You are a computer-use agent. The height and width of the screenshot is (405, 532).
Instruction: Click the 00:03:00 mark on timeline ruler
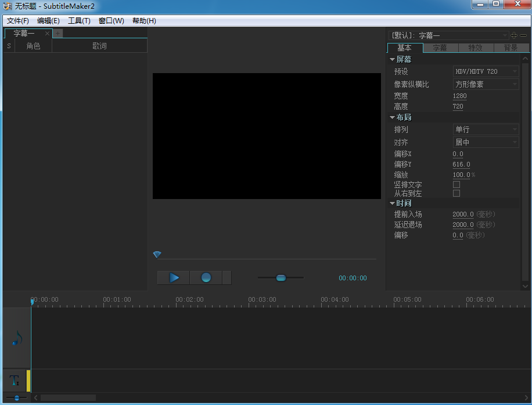tap(262, 299)
